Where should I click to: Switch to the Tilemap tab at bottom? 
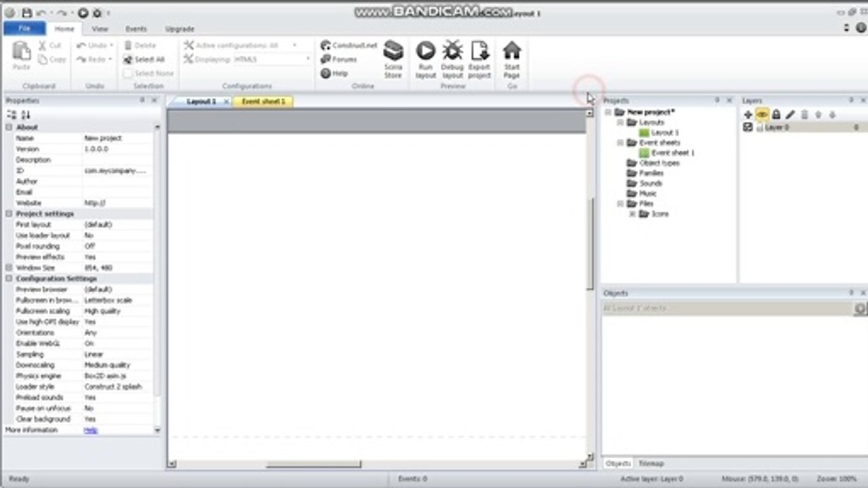(x=651, y=464)
